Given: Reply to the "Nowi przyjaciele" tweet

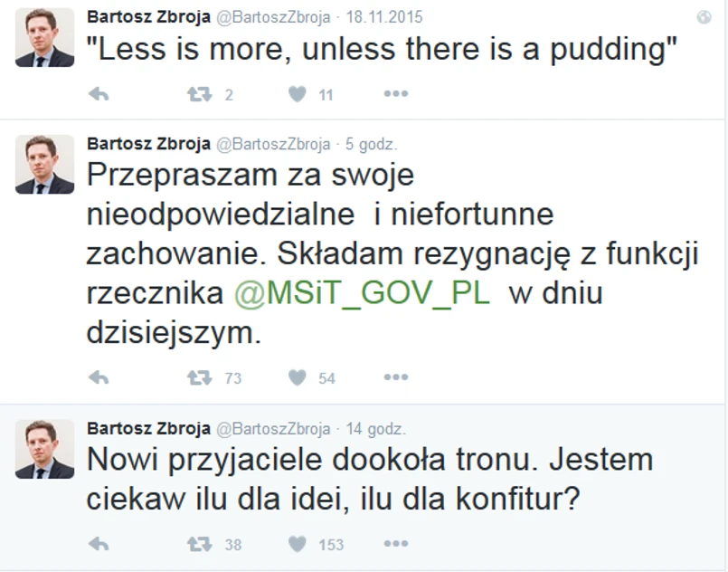Looking at the screenshot, I should tap(99, 543).
